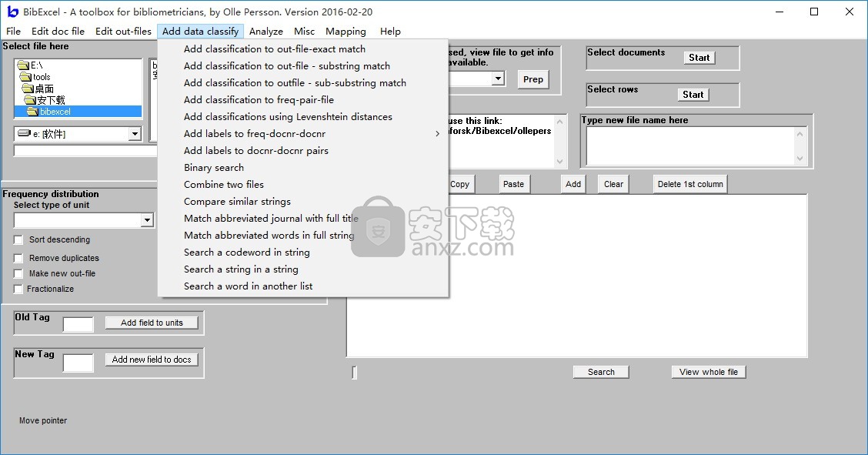Open the Analyze menu
The height and width of the screenshot is (455, 868).
[x=265, y=32]
